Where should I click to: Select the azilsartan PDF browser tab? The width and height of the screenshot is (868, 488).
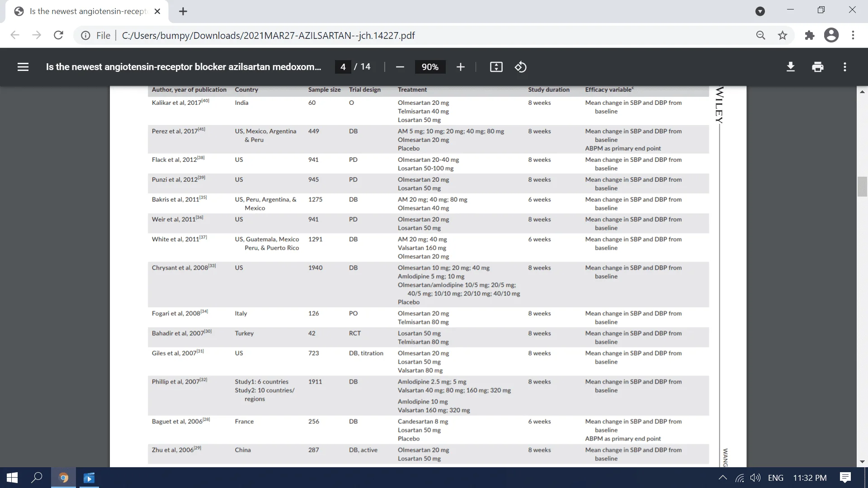87,11
